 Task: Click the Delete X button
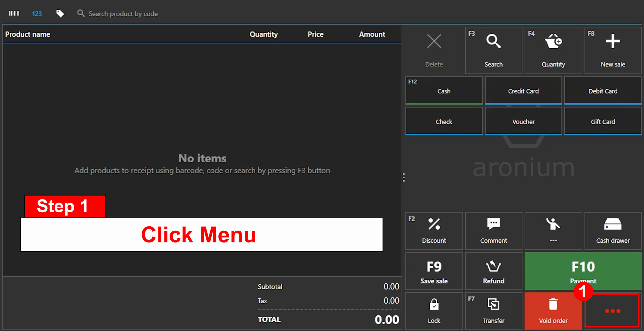[434, 50]
